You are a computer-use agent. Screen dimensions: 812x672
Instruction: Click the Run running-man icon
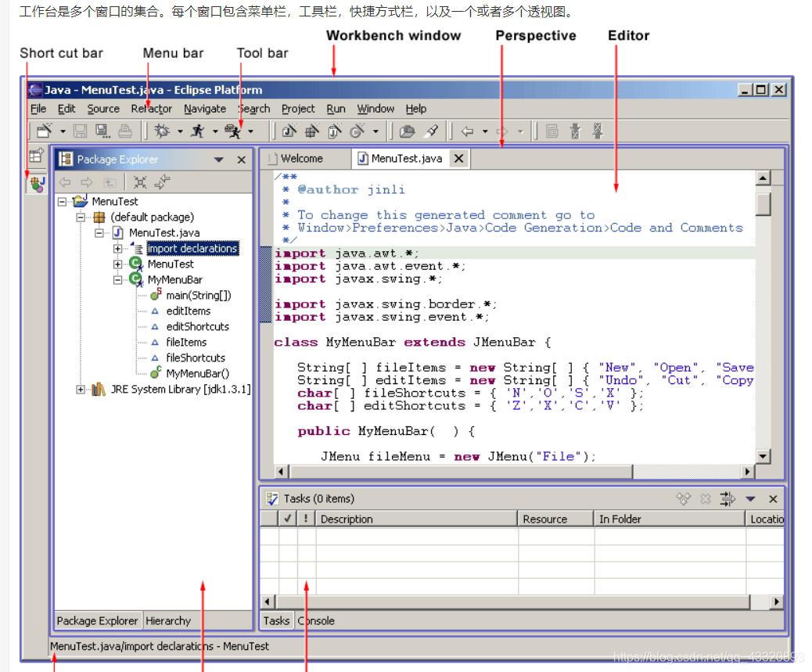[197, 131]
